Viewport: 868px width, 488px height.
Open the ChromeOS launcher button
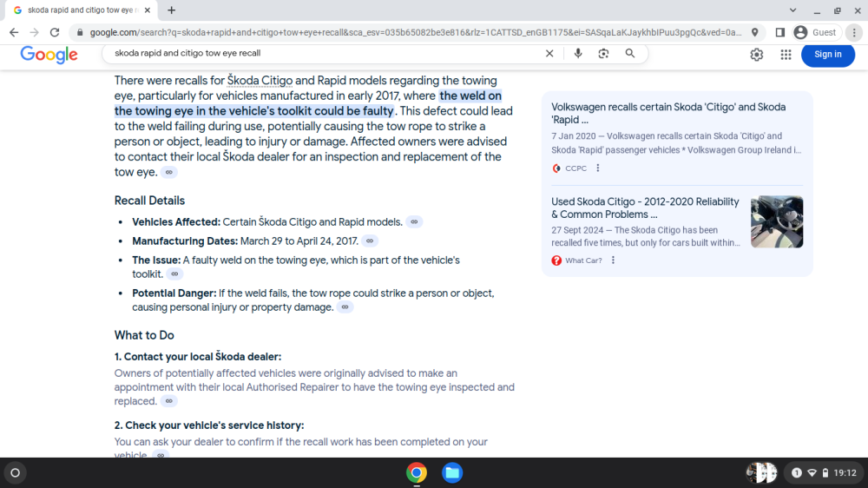pyautogui.click(x=16, y=472)
